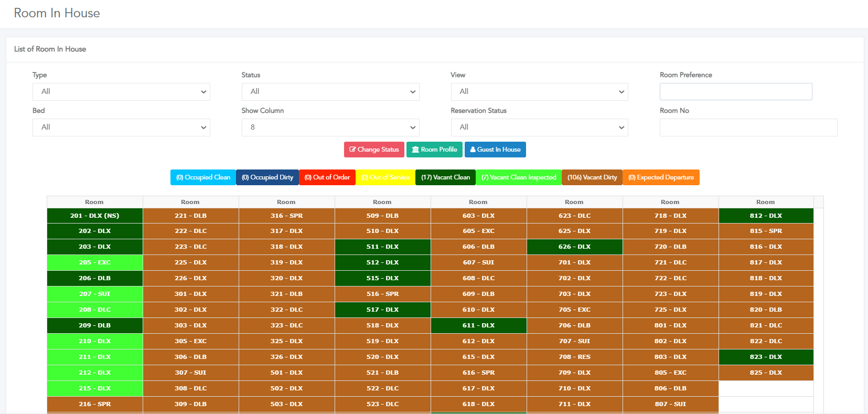868x414 pixels.
Task: Click the Guest In House button
Action: (495, 150)
